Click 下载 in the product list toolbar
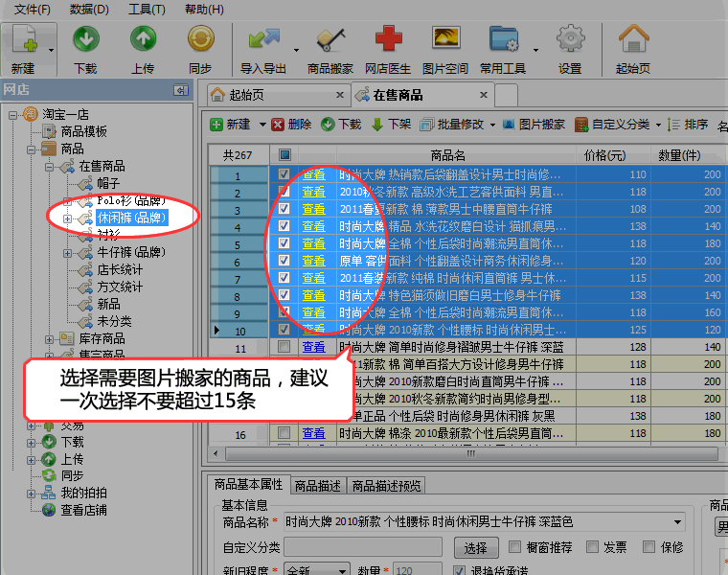The width and height of the screenshot is (728, 575). click(341, 125)
